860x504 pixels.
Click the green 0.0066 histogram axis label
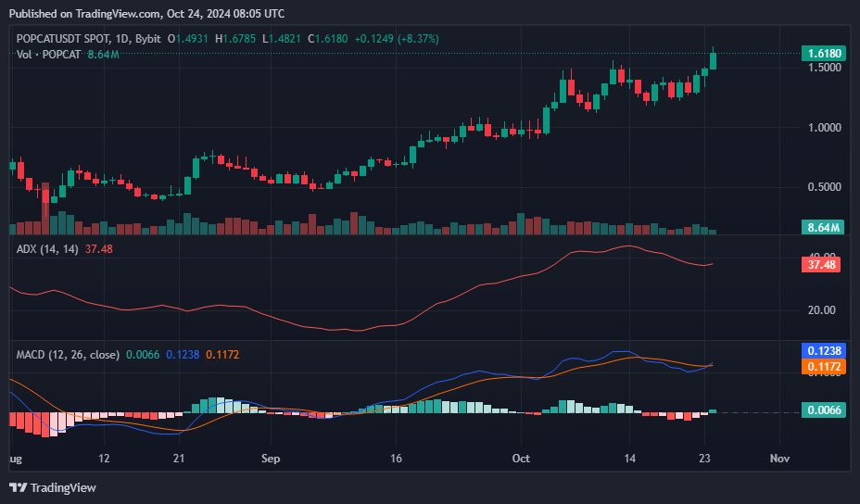pos(823,411)
